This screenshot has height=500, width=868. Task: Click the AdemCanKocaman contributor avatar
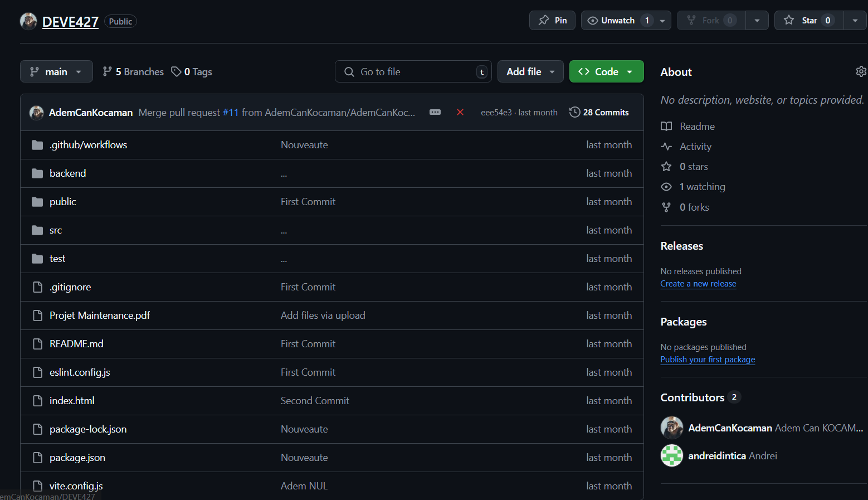coord(672,428)
